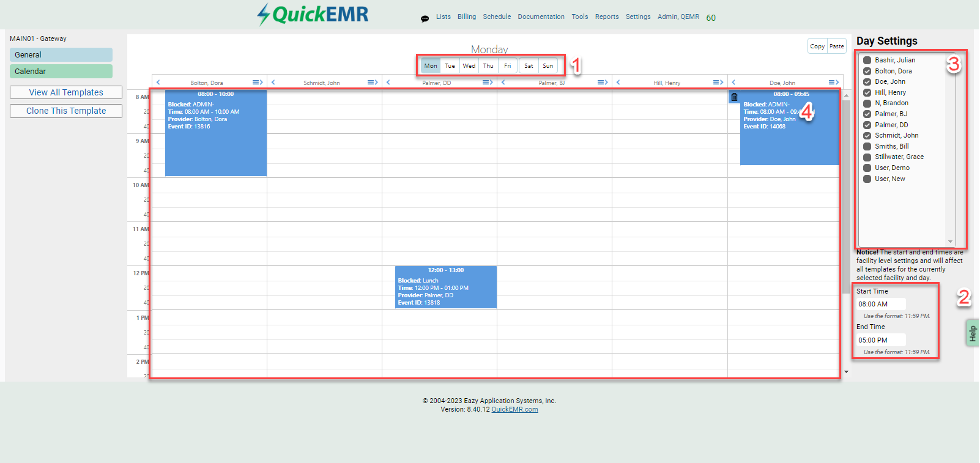Viewport: 980px width, 463px height.
Task: Click MAIN01 - Gateway facility label
Action: click(38, 39)
